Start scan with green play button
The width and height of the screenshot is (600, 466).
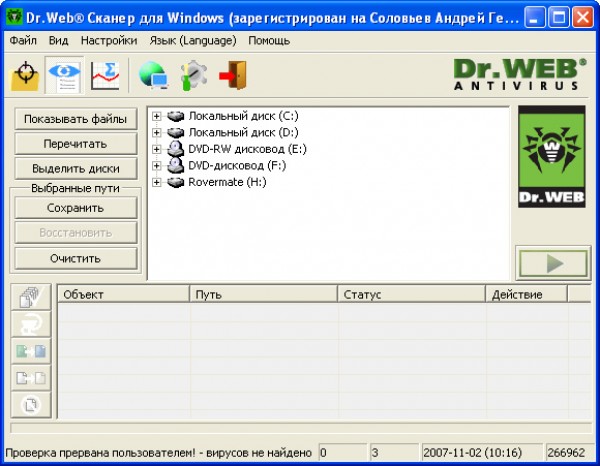click(x=553, y=263)
